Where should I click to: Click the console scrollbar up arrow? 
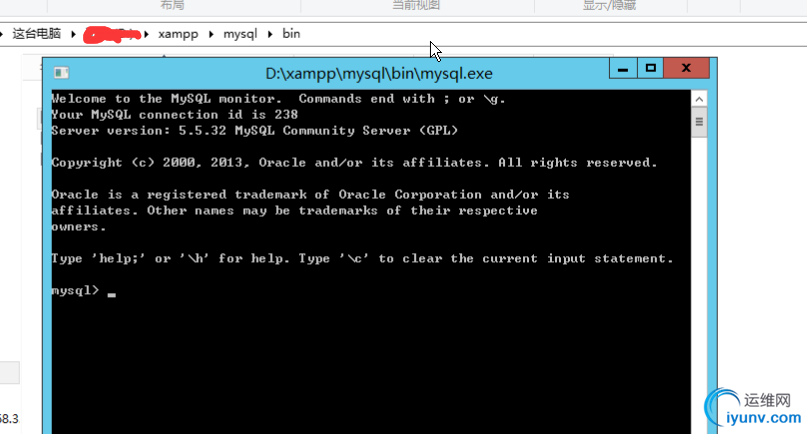pyautogui.click(x=699, y=99)
